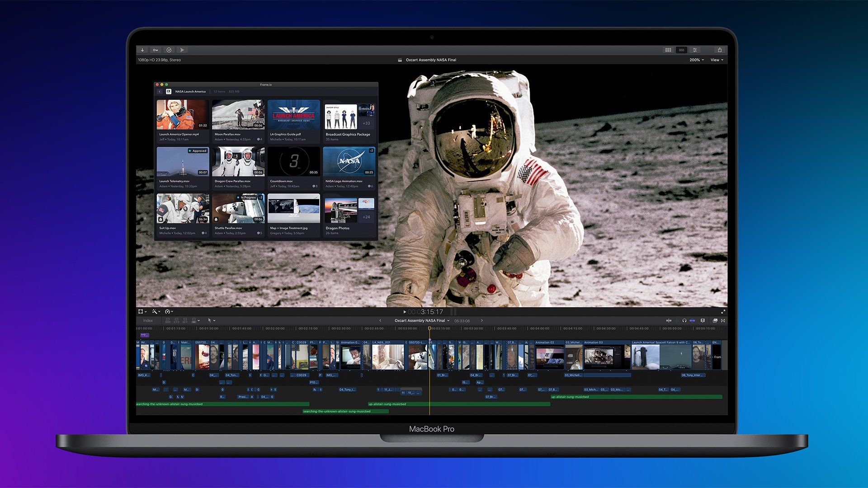Screen dimensions: 868x488
Task: Show Background Tasks checkmark circle icon
Action: 169,50
